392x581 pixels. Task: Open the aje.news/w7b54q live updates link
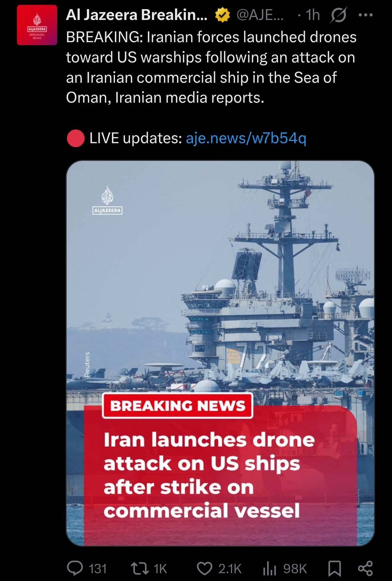click(x=246, y=138)
